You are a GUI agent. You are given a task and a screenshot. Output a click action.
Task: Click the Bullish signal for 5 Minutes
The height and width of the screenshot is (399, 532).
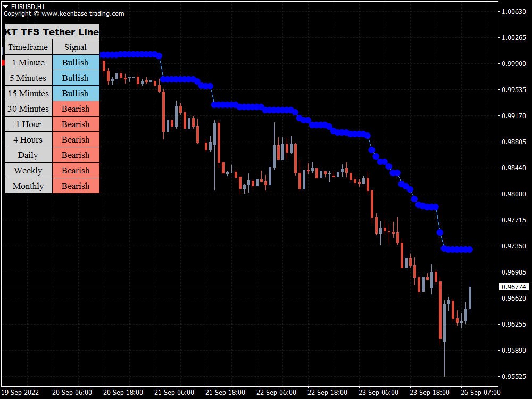point(76,78)
